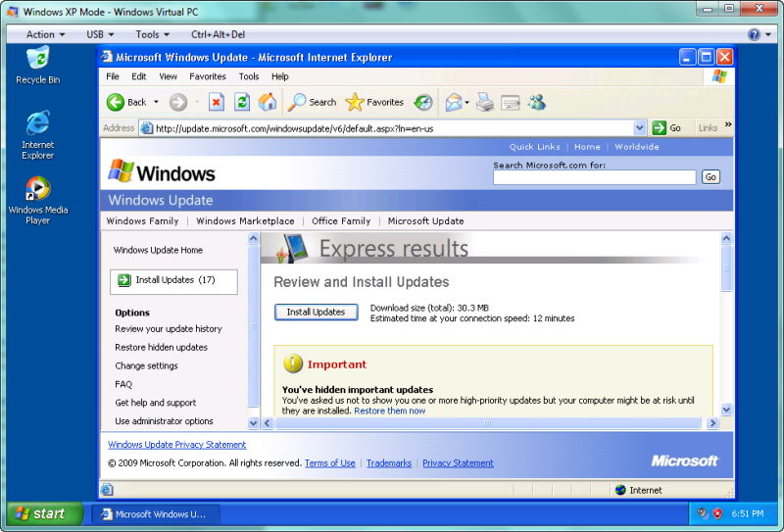Click Restore them now link
The width and height of the screenshot is (784, 532).
click(389, 411)
